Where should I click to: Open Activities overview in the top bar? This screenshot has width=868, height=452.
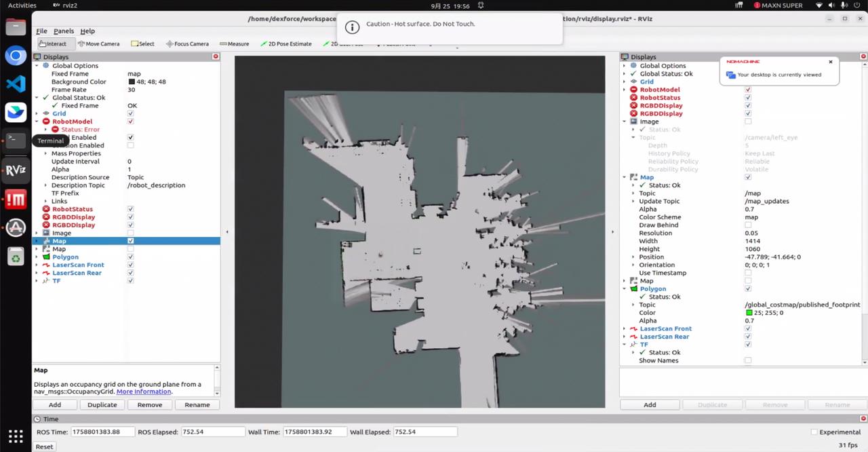click(x=22, y=5)
